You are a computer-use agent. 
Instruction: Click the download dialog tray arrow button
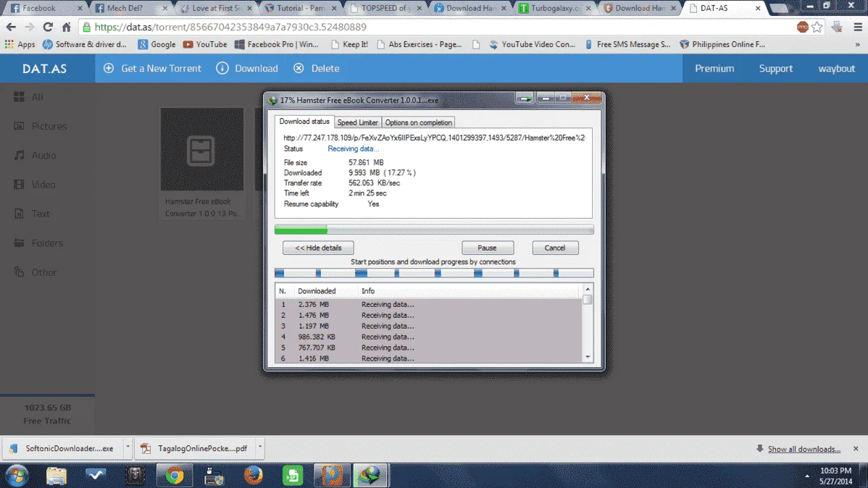pos(525,98)
